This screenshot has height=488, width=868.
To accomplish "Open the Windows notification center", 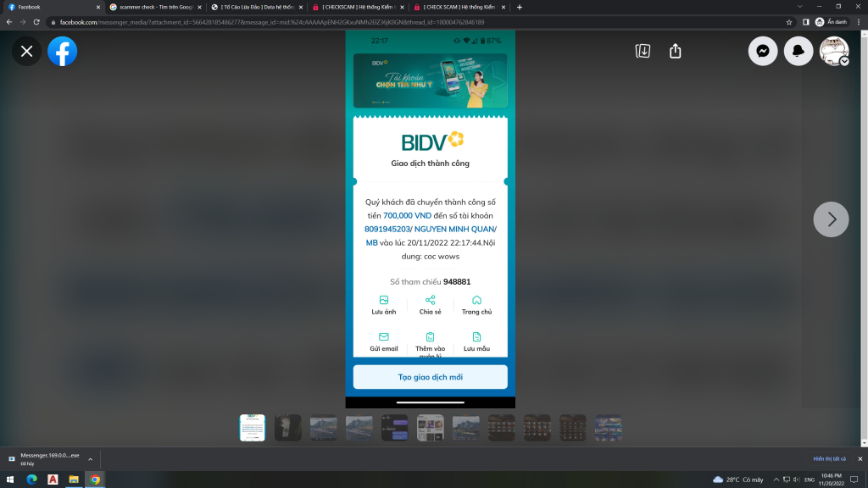I will [x=854, y=480].
